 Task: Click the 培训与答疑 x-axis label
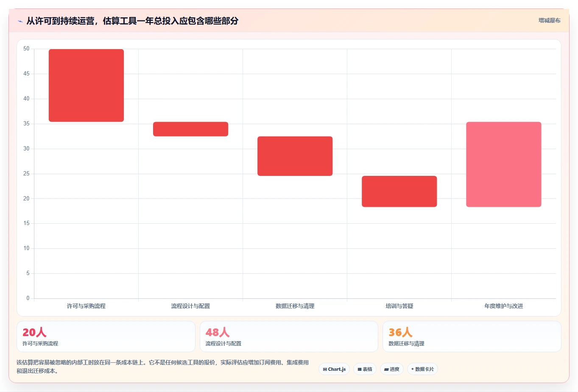click(399, 306)
